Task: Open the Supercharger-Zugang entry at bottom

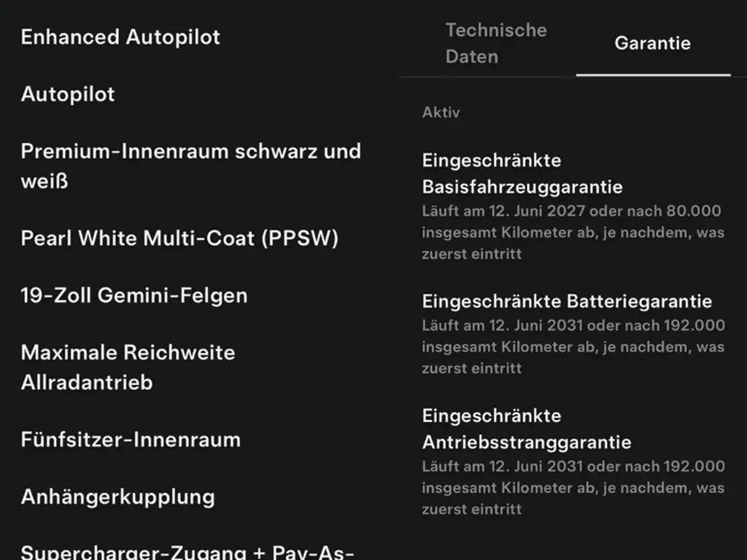Action: pos(187,551)
